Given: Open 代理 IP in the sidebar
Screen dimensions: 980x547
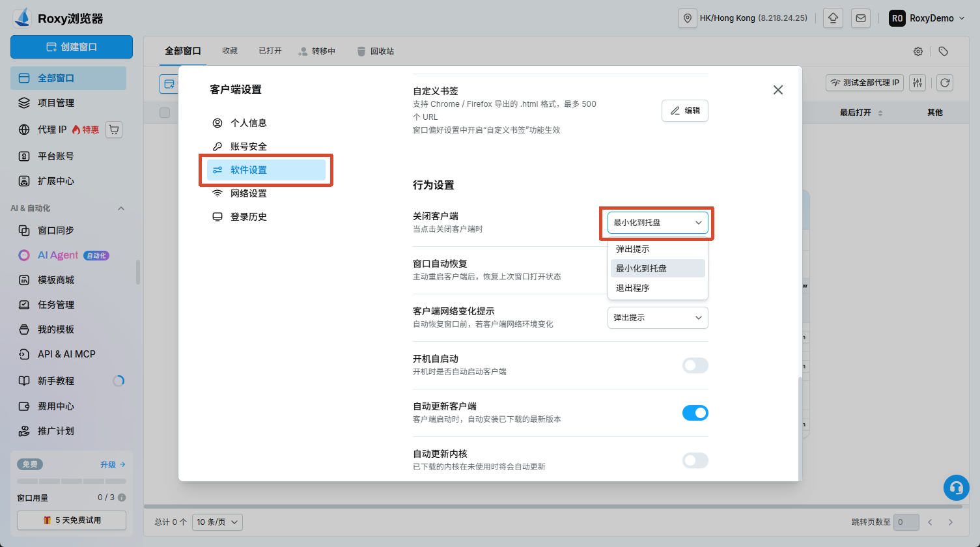Looking at the screenshot, I should click(x=52, y=130).
